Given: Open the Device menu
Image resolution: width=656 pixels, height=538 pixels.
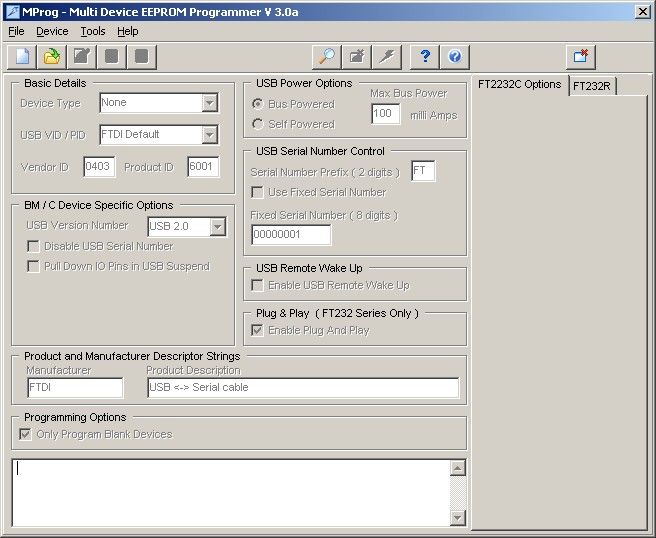Looking at the screenshot, I should point(52,31).
